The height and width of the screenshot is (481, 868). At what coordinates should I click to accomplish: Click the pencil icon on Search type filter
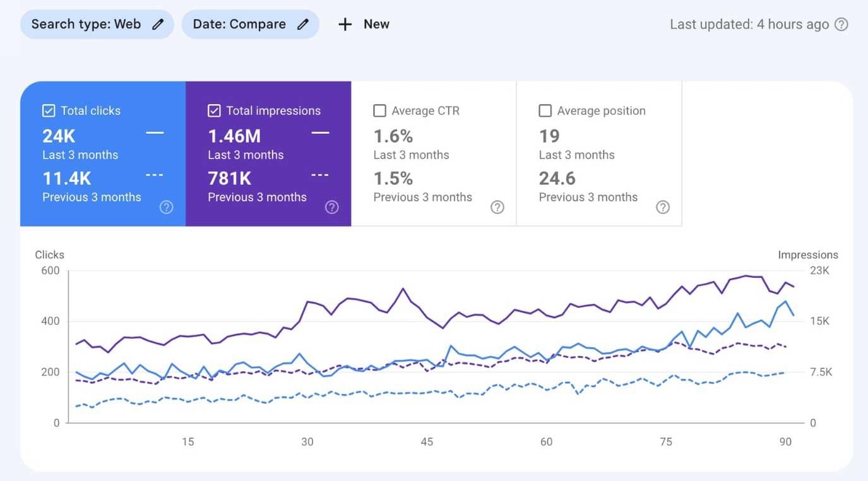tap(158, 25)
